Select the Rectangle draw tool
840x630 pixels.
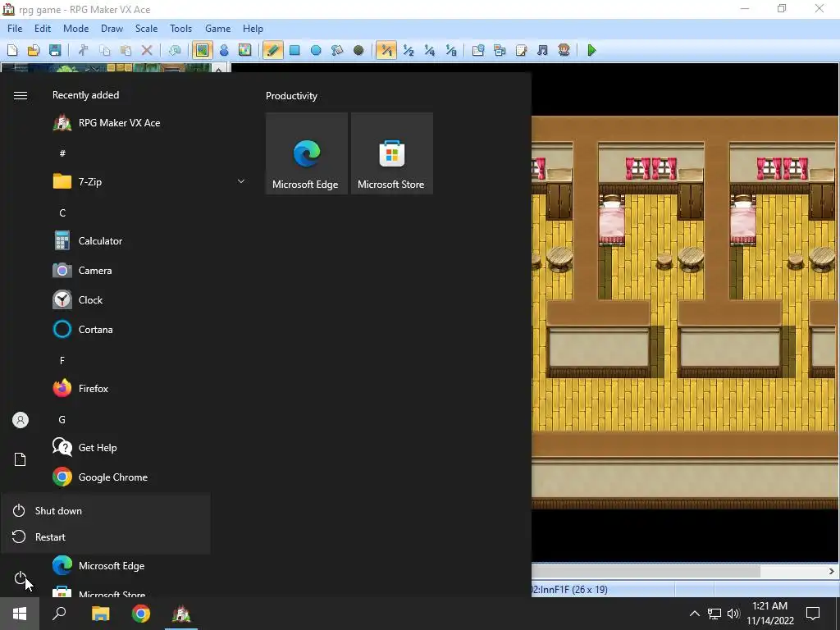pyautogui.click(x=294, y=50)
